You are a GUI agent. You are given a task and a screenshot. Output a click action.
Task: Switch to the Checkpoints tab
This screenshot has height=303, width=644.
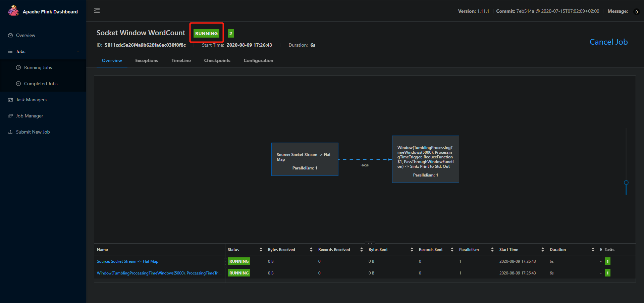point(217,60)
